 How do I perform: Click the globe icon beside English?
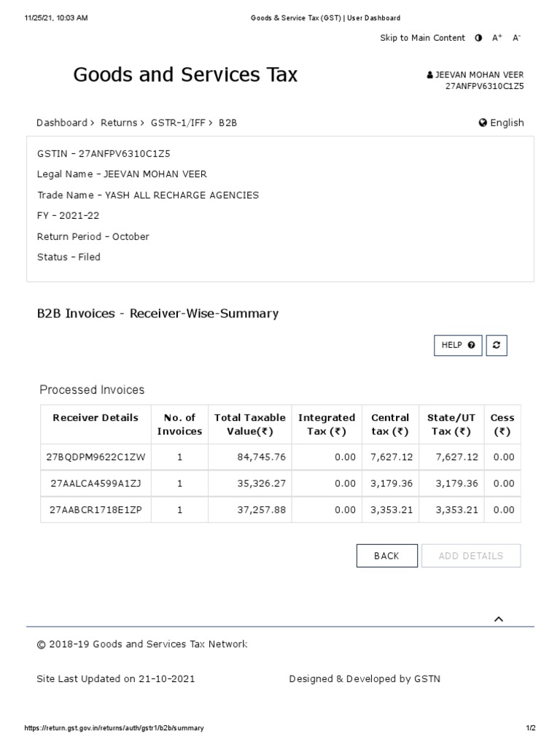click(483, 123)
